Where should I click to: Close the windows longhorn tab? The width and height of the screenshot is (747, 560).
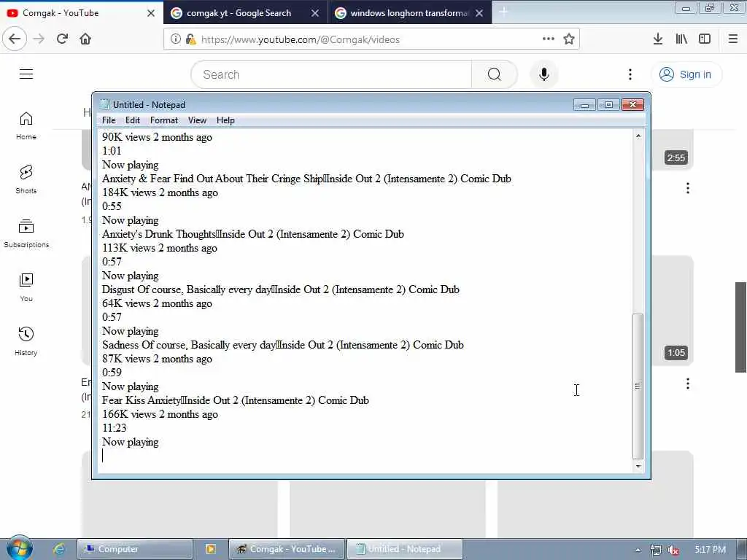pyautogui.click(x=479, y=13)
